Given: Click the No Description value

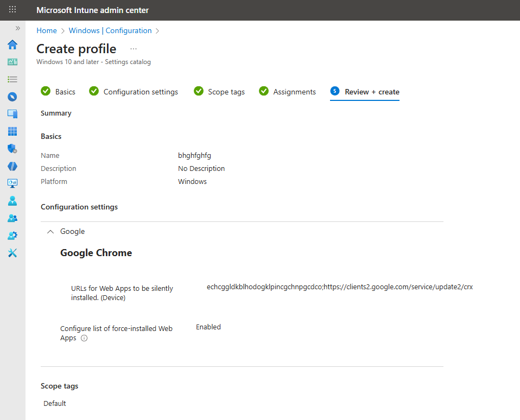Looking at the screenshot, I should [x=201, y=168].
